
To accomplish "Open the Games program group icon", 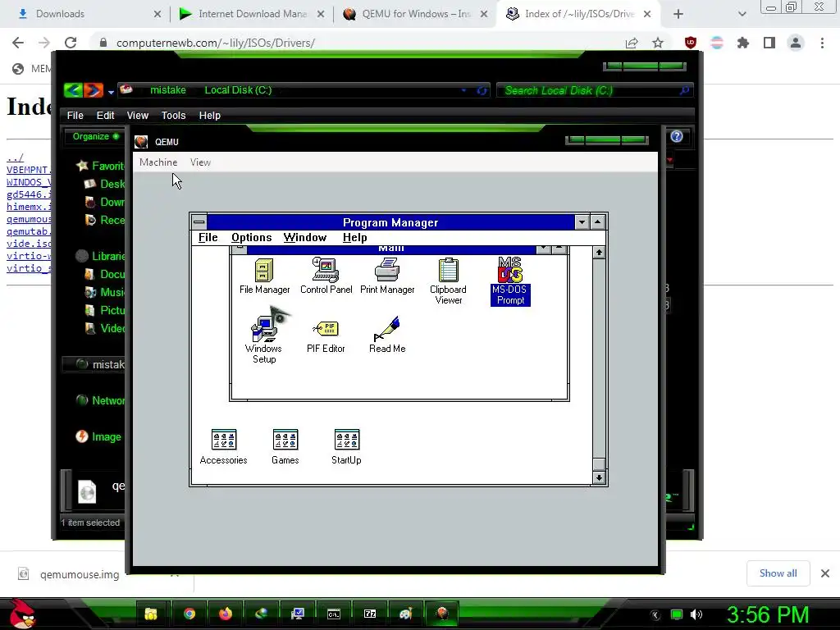I will (285, 447).
